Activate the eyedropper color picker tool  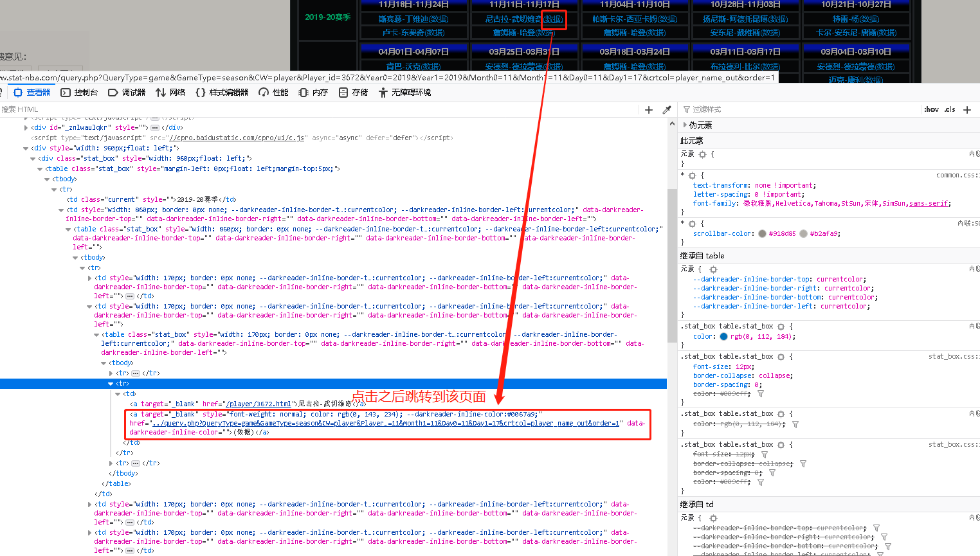[x=667, y=110]
